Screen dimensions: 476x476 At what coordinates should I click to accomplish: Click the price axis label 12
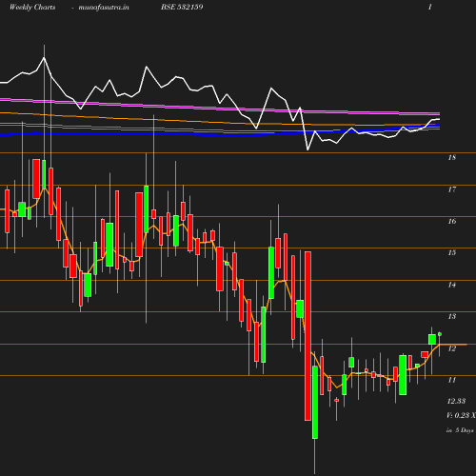[452, 348]
